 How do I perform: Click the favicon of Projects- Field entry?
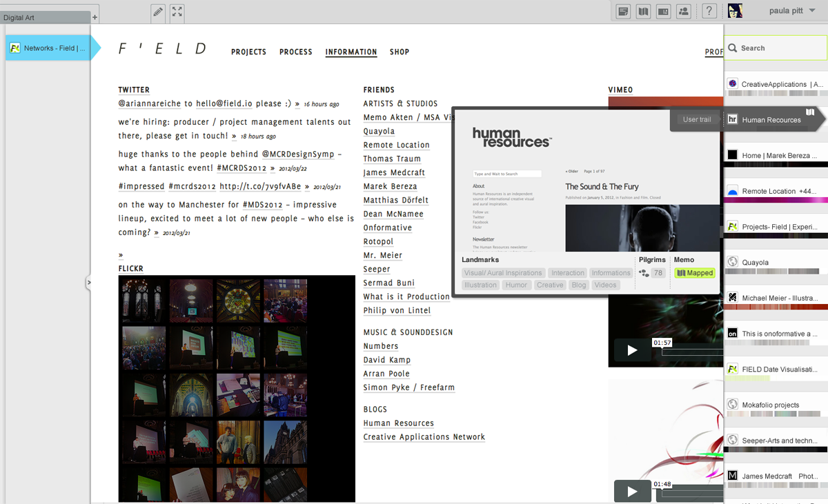tap(733, 226)
